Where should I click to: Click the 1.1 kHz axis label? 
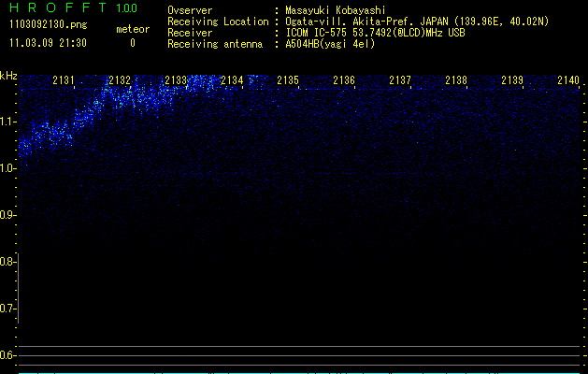point(7,122)
